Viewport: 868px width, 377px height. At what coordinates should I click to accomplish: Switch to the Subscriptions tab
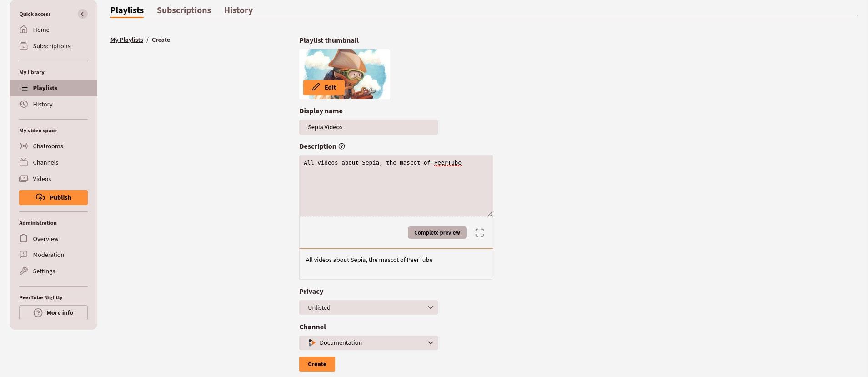click(184, 10)
